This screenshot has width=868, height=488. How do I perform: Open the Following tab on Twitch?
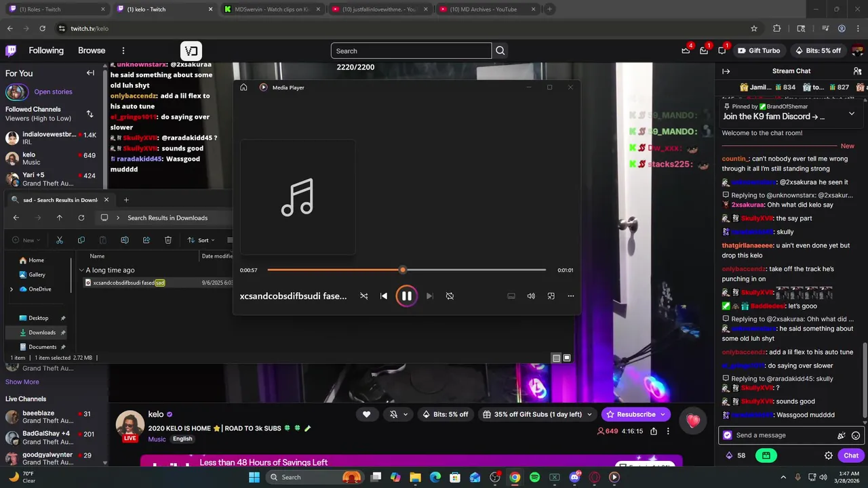46,51
